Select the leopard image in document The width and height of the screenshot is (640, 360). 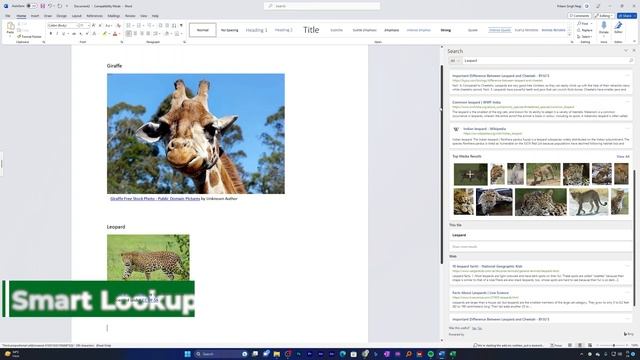tap(148, 258)
